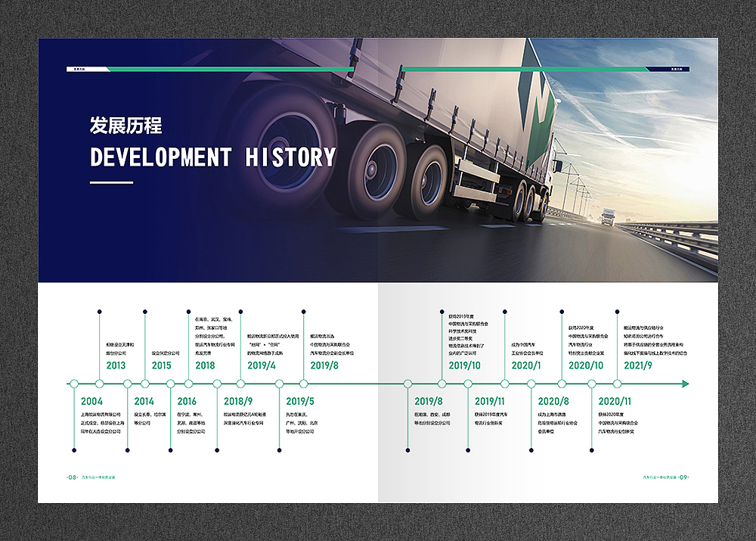Select the 2020/1 date label
Viewport: 756px width, 541px height.
[526, 365]
